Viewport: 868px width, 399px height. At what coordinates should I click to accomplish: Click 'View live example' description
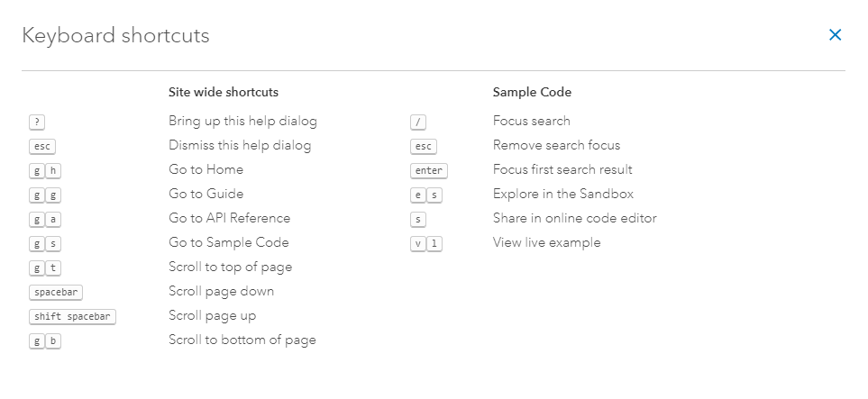tap(546, 242)
